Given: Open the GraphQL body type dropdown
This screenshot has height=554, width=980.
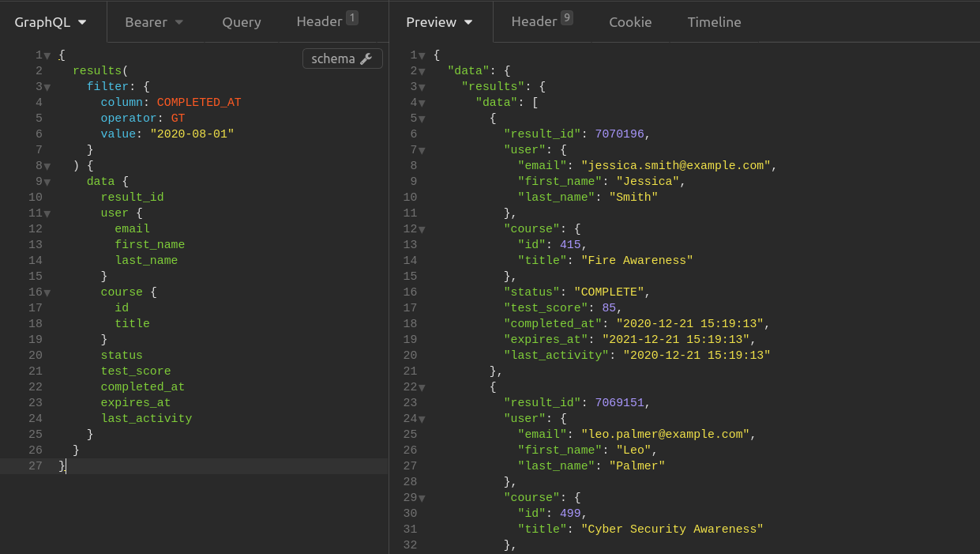Looking at the screenshot, I should click(x=51, y=22).
